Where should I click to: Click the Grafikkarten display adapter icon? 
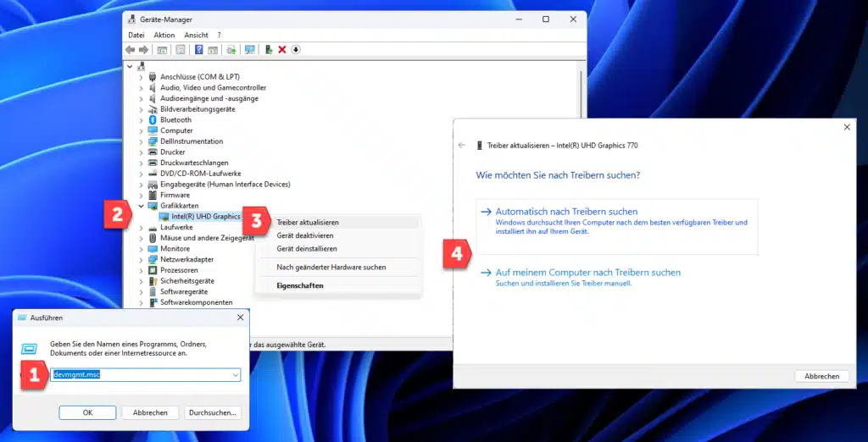point(153,206)
